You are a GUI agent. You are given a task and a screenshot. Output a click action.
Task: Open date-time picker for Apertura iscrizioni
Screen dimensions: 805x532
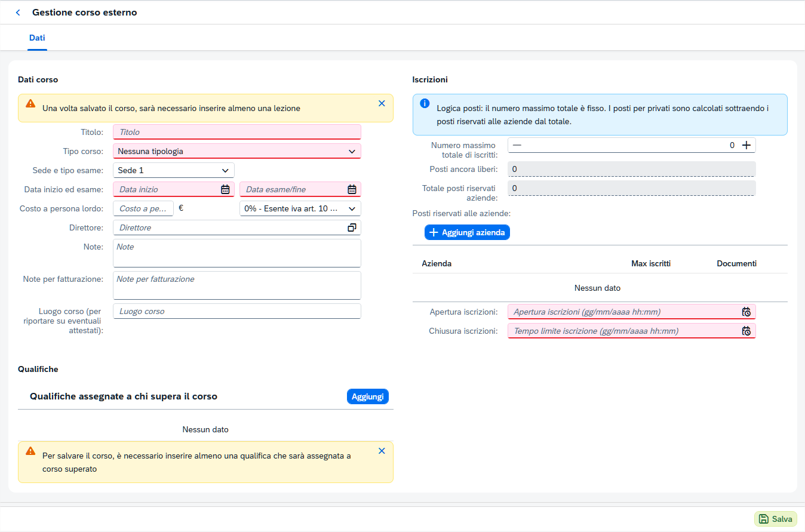[746, 312]
